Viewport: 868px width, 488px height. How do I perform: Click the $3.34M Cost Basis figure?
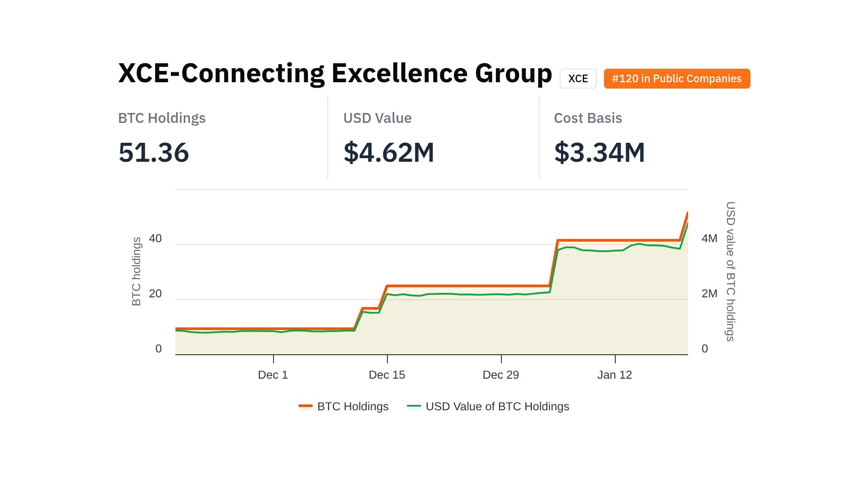coord(599,152)
